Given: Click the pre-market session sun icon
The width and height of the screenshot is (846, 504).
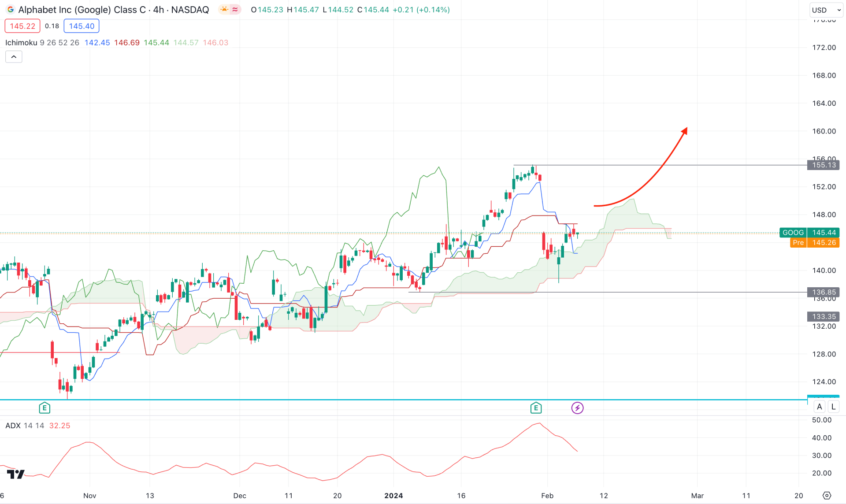Looking at the screenshot, I should coord(224,10).
